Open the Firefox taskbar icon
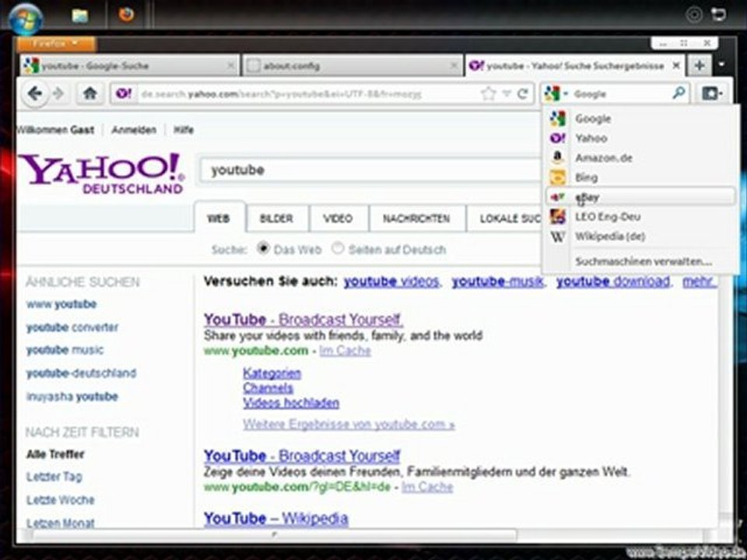This screenshot has height=560, width=747. click(126, 15)
